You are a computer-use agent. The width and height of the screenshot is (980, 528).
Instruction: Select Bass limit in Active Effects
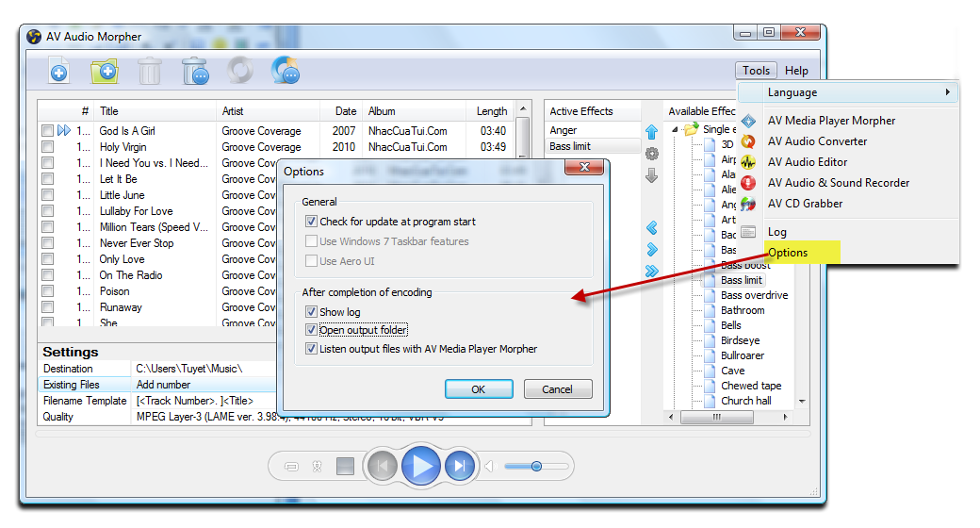coord(570,146)
